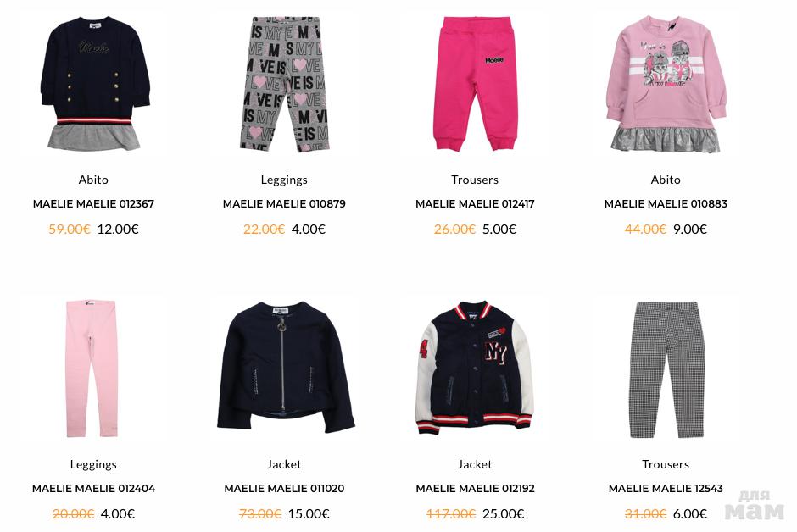797x532 pixels.
Task: Click the 25.00€ price of varsity jacket
Action: (x=503, y=513)
